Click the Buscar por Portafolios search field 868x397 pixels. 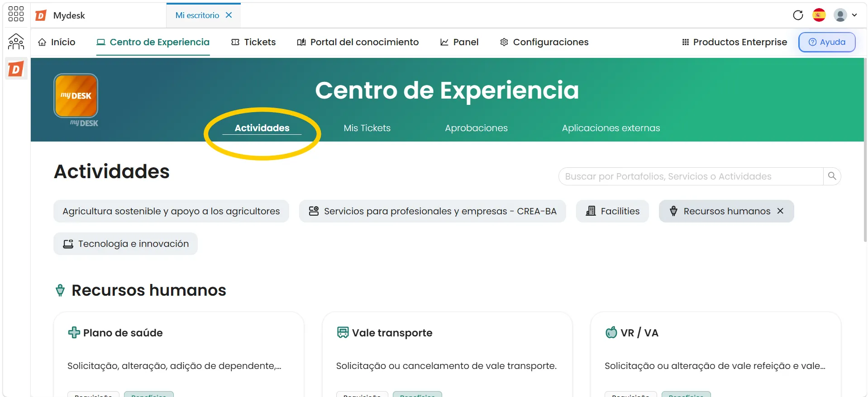[x=691, y=176]
